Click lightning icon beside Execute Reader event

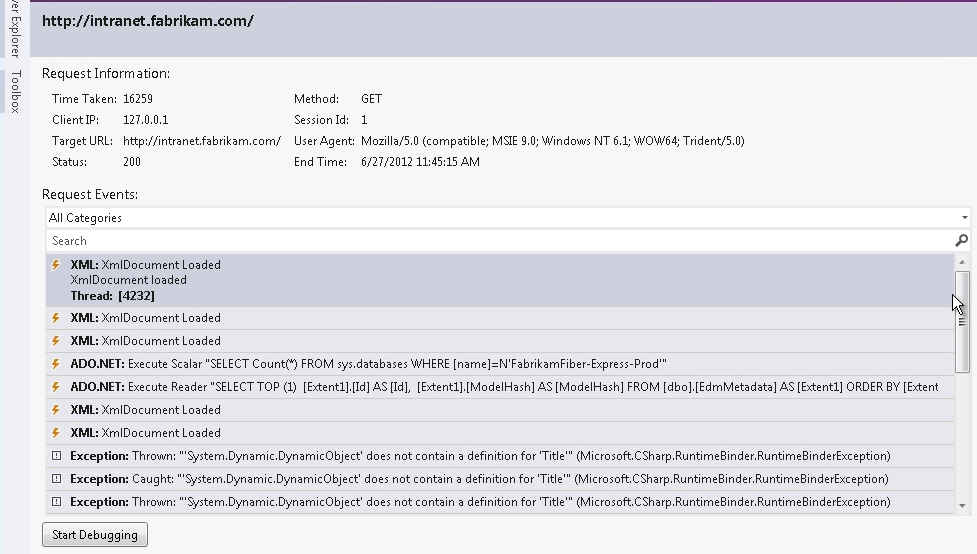[x=56, y=387]
